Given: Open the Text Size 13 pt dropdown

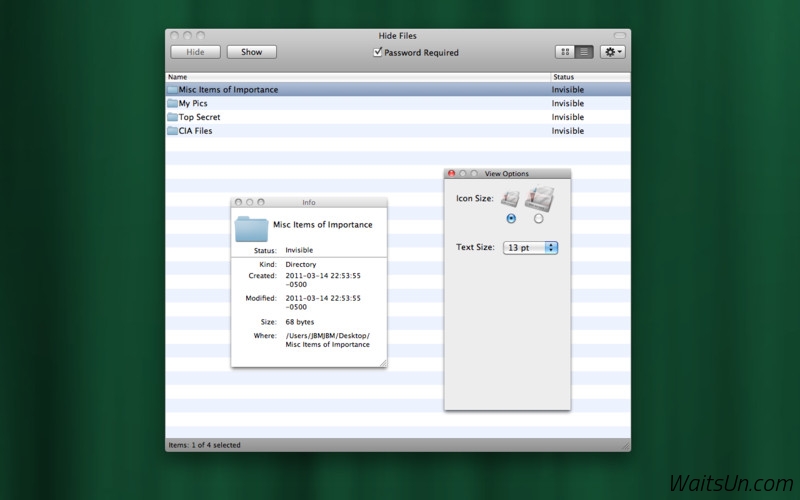Looking at the screenshot, I should (x=531, y=247).
